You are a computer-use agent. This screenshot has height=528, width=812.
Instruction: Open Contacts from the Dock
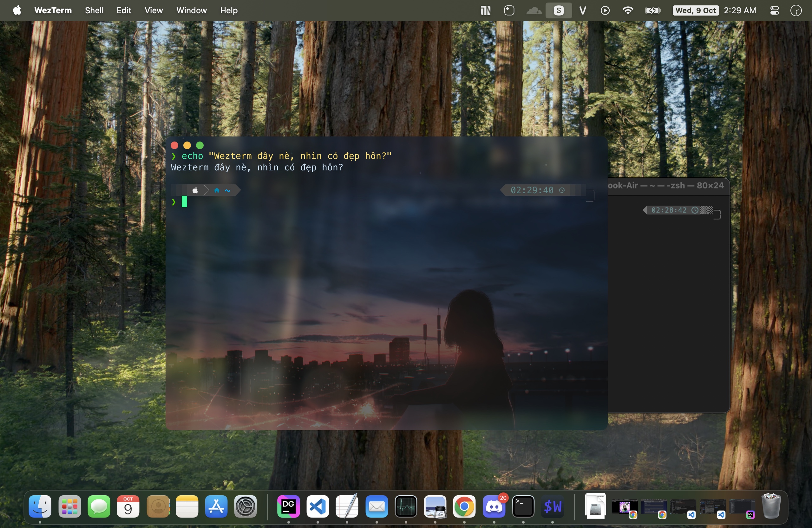(158, 506)
